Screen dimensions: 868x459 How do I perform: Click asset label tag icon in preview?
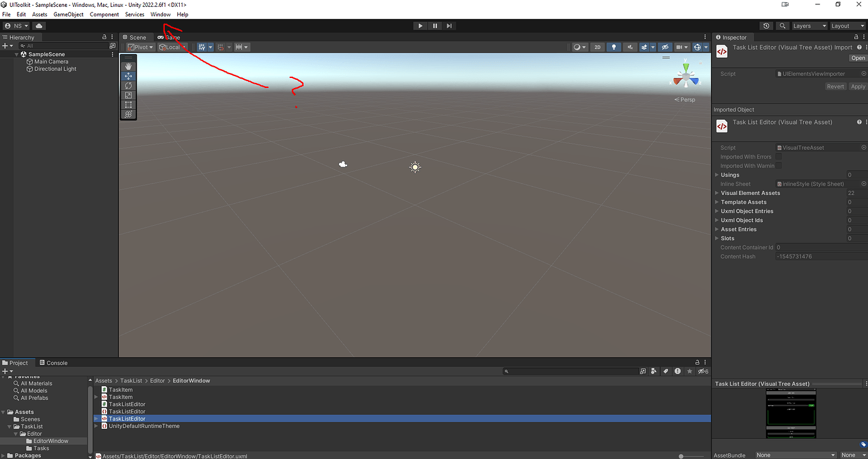coord(864,445)
